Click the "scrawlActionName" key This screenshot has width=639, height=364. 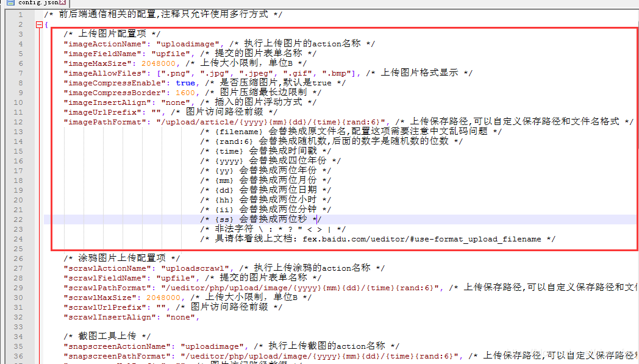[x=110, y=269]
